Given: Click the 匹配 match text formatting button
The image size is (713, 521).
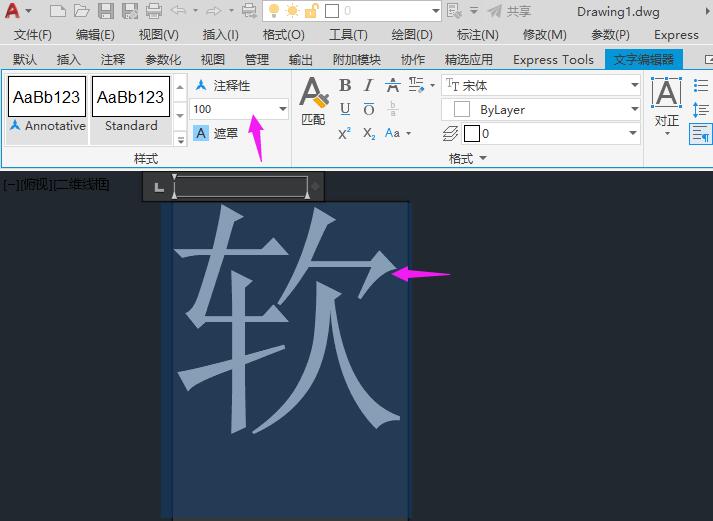Looking at the screenshot, I should (x=313, y=102).
